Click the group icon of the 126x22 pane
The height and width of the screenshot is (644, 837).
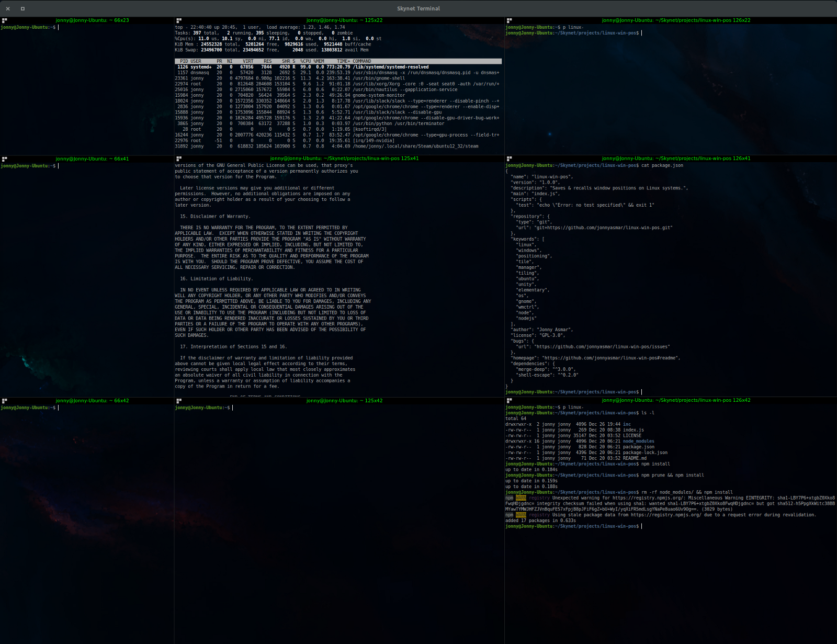click(x=509, y=20)
